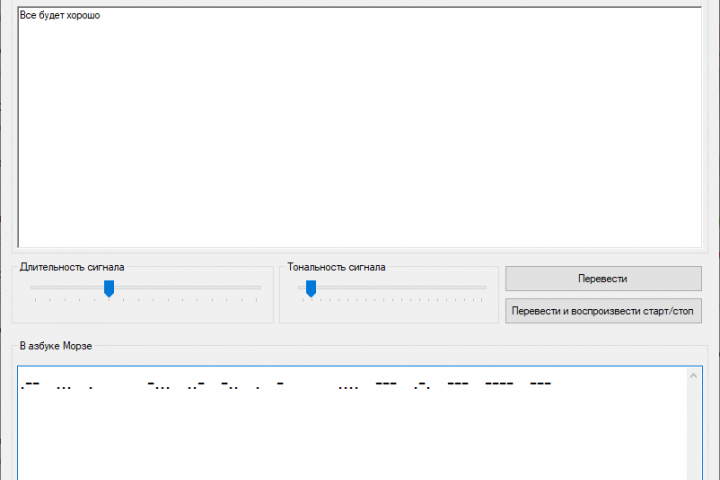Place cursor in the word хорошо
Image resolution: width=720 pixels, height=480 pixels.
[x=83, y=15]
